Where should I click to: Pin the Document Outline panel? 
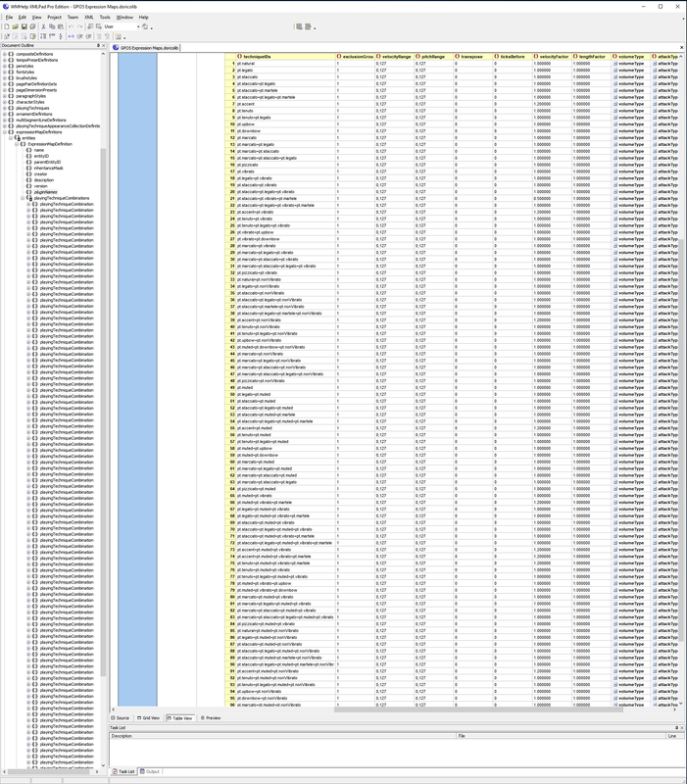[98, 45]
